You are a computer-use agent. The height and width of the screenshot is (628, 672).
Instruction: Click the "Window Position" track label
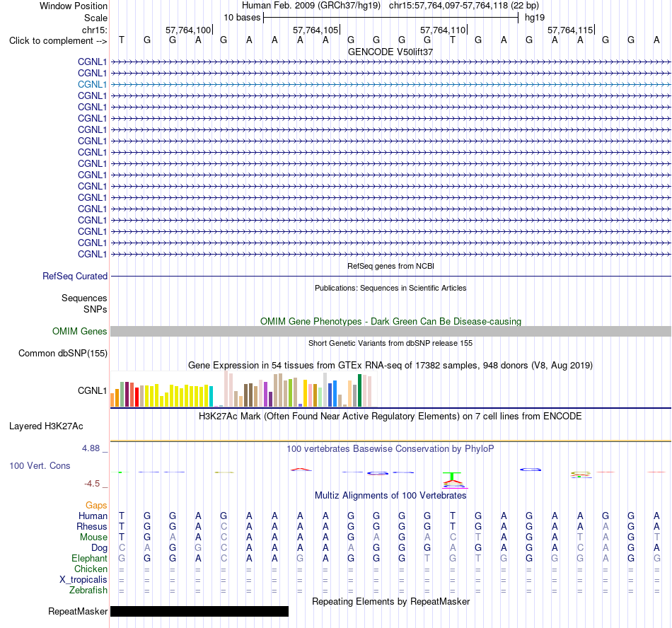pos(74,6)
